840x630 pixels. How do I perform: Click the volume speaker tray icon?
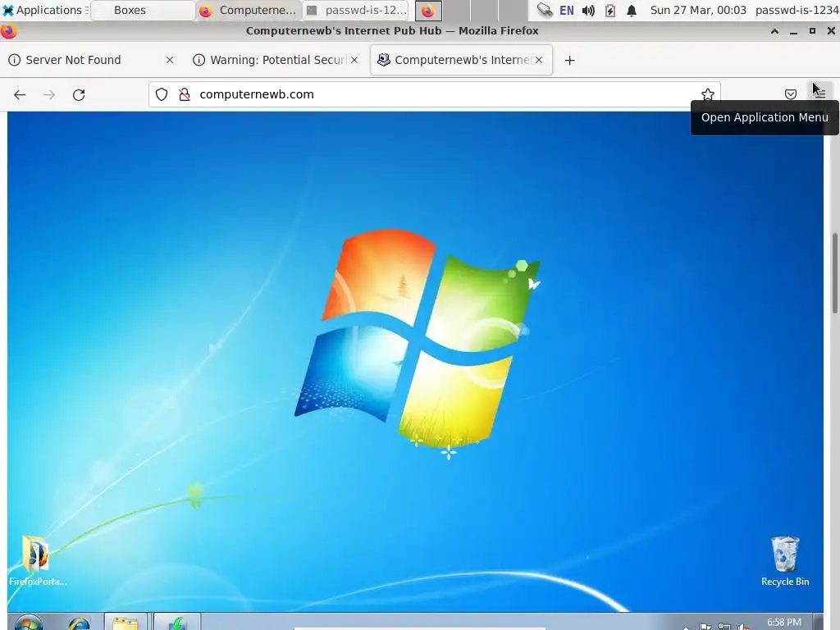(588, 10)
